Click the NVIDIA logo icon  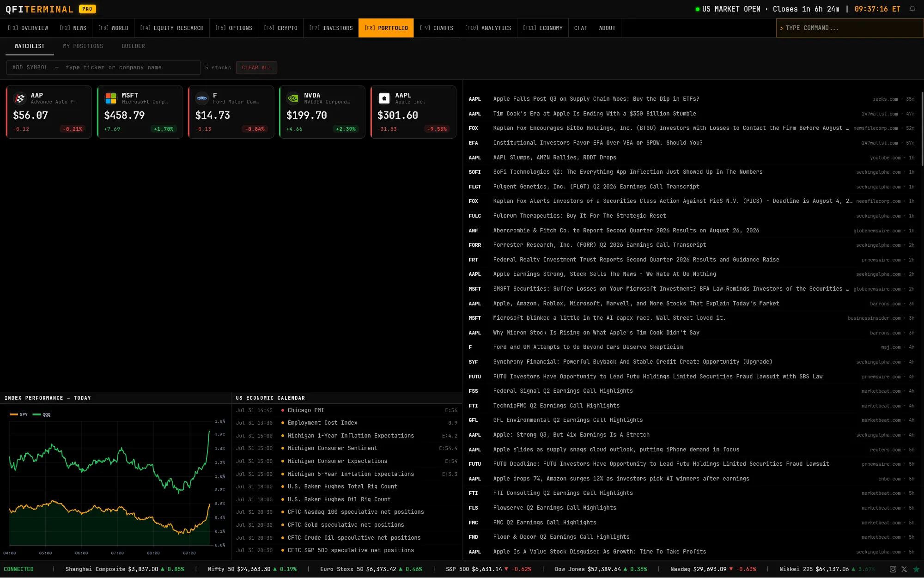pos(293,98)
